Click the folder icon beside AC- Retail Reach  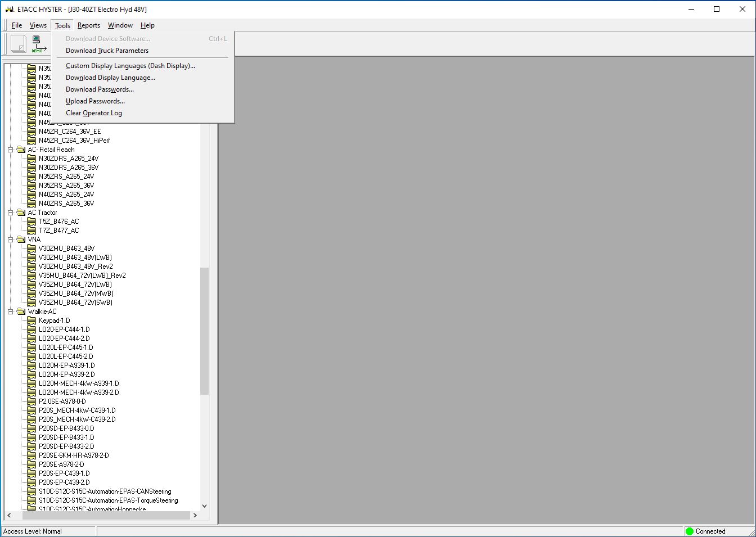21,150
